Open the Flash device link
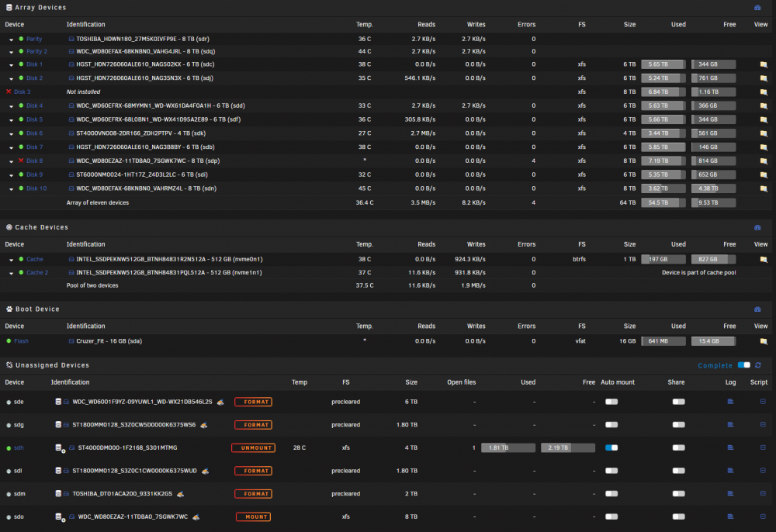Viewport: 776px width, 532px height. (21, 341)
